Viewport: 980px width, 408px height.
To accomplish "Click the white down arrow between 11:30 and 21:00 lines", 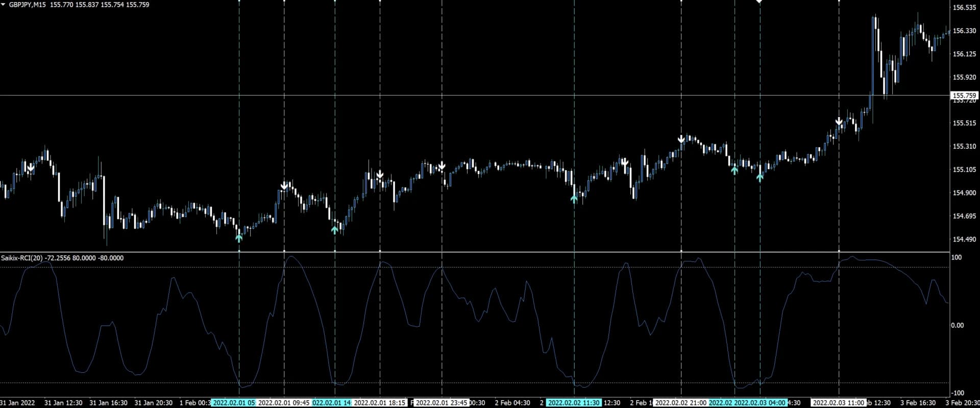I will click(x=624, y=162).
